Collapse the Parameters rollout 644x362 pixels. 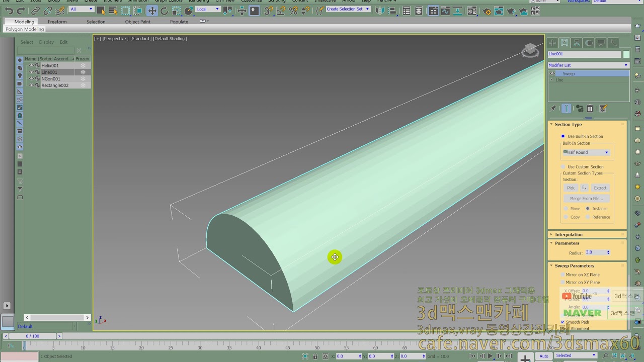567,243
